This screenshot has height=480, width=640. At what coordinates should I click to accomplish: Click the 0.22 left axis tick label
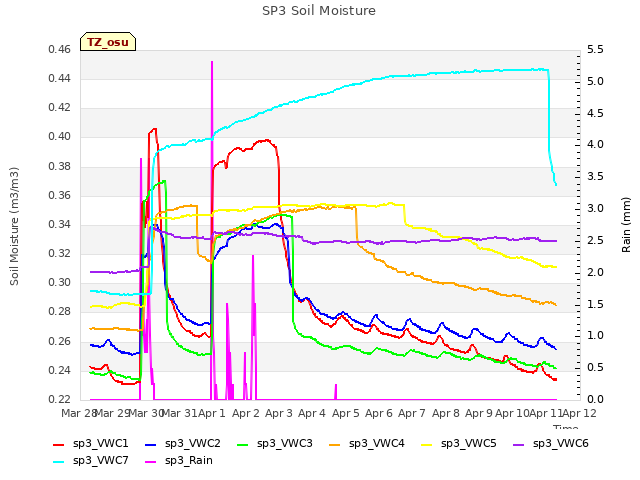[x=60, y=399]
